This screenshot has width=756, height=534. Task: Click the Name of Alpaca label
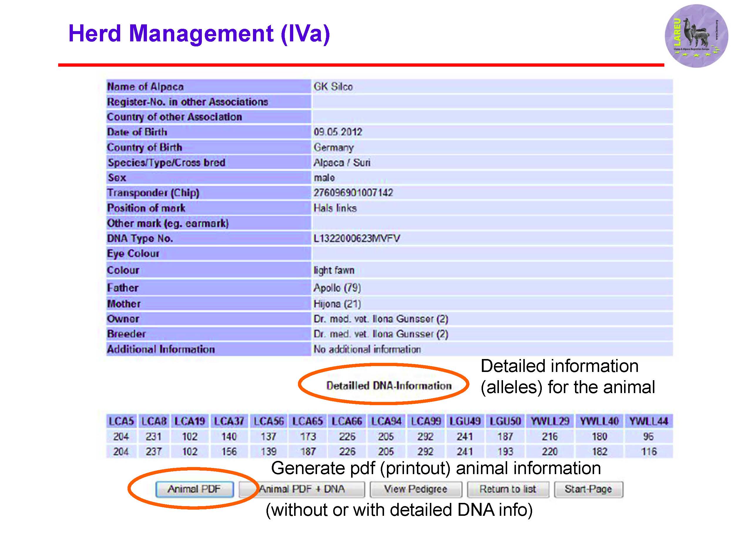pos(145,87)
